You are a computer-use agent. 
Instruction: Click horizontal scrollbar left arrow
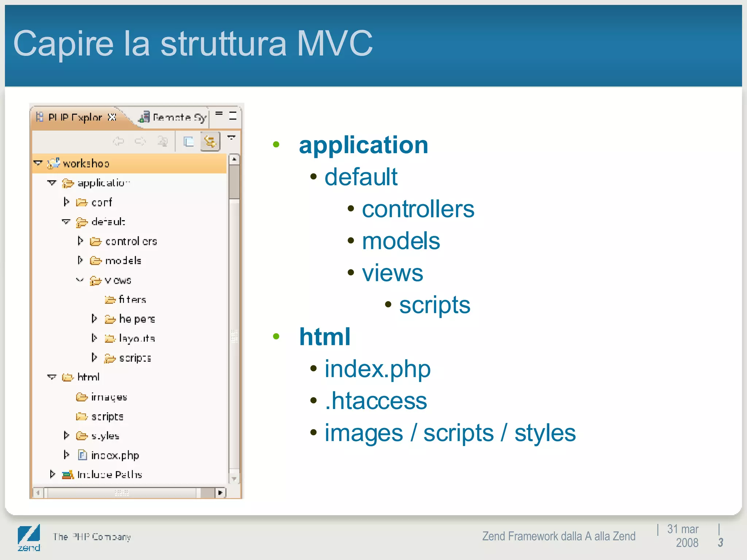[38, 493]
